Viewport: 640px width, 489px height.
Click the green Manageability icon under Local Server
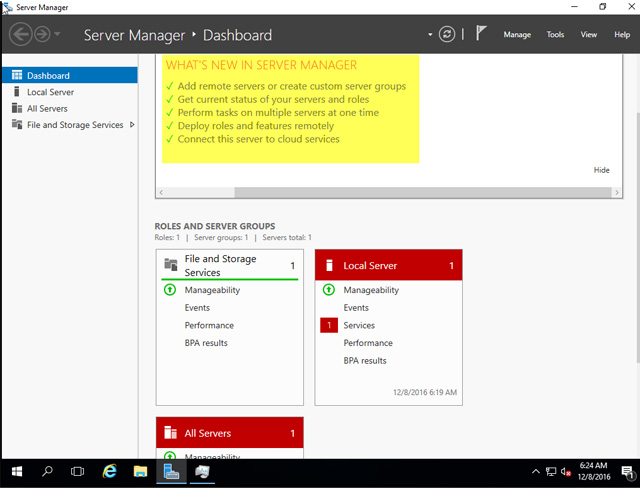click(x=329, y=290)
